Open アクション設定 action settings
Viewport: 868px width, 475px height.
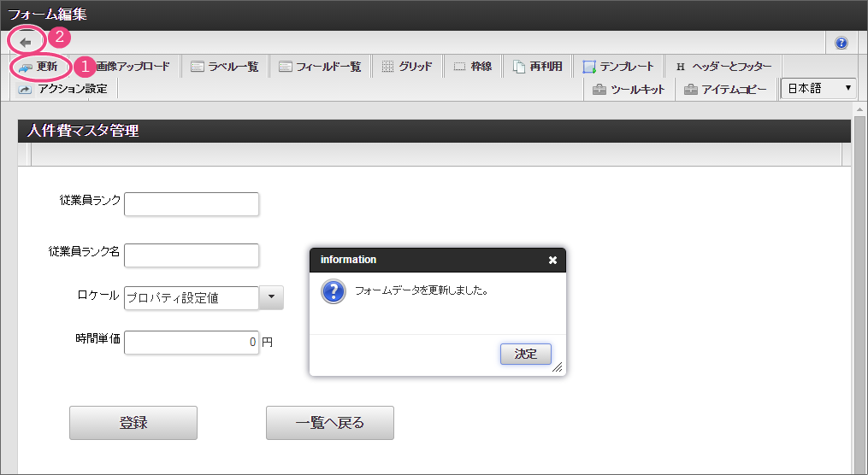coord(63,89)
